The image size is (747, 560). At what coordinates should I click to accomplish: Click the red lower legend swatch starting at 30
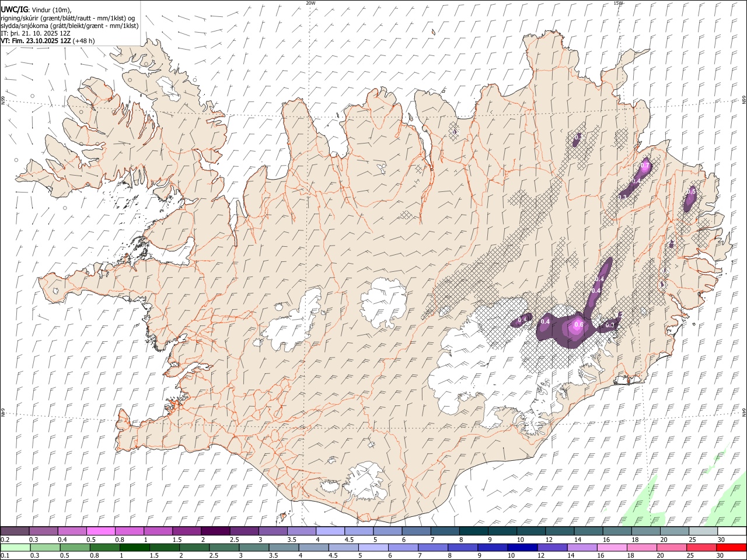731,548
